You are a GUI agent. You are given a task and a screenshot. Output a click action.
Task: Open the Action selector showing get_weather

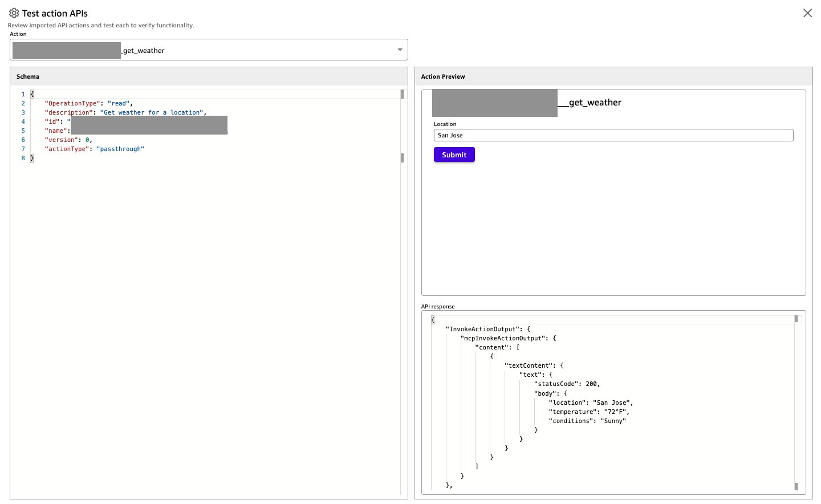click(209, 50)
